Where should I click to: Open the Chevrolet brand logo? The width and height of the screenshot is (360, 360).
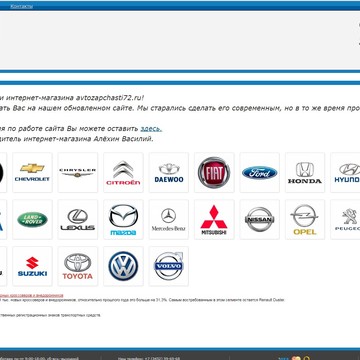tap(32, 172)
